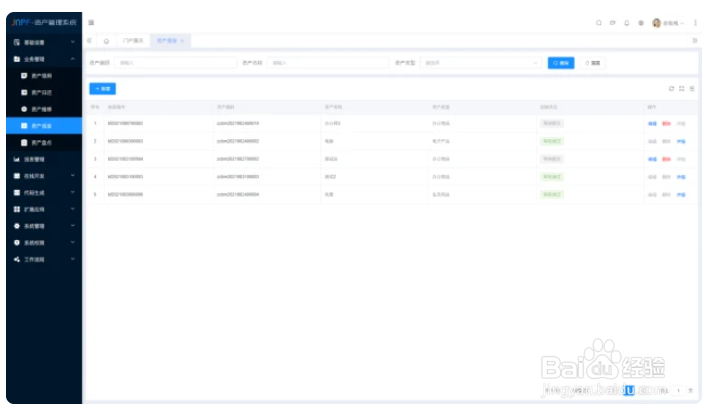Click the grey status tag in row 1
The width and height of the screenshot is (705, 414).
click(x=552, y=123)
